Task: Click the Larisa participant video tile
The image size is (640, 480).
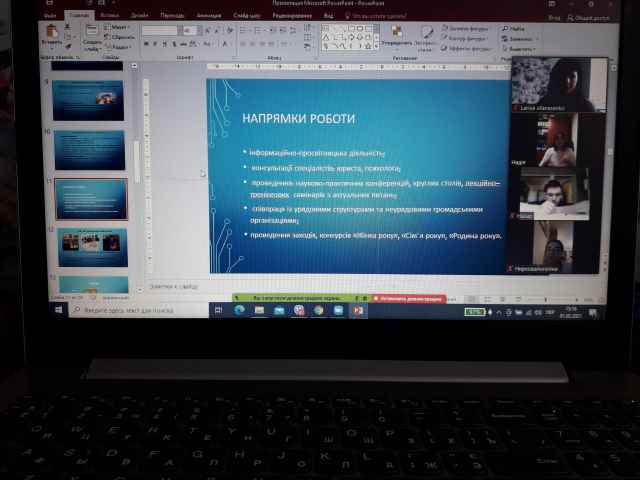Action: (559, 84)
